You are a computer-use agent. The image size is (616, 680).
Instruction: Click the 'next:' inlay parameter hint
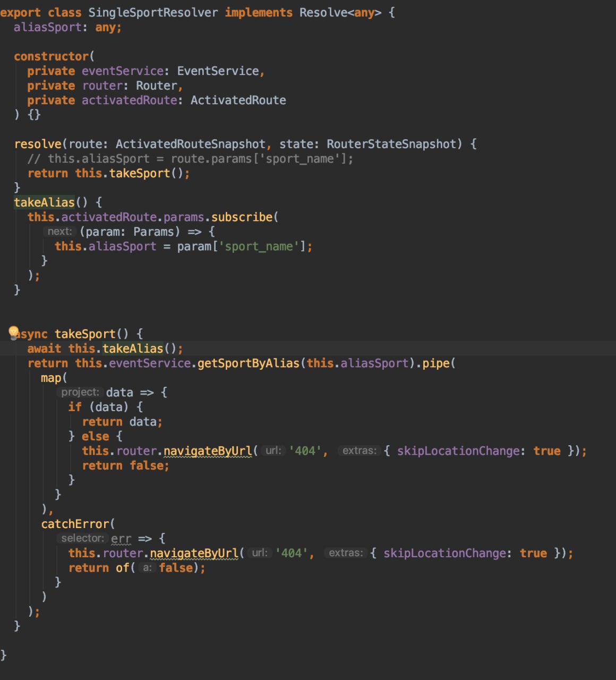pyautogui.click(x=59, y=232)
